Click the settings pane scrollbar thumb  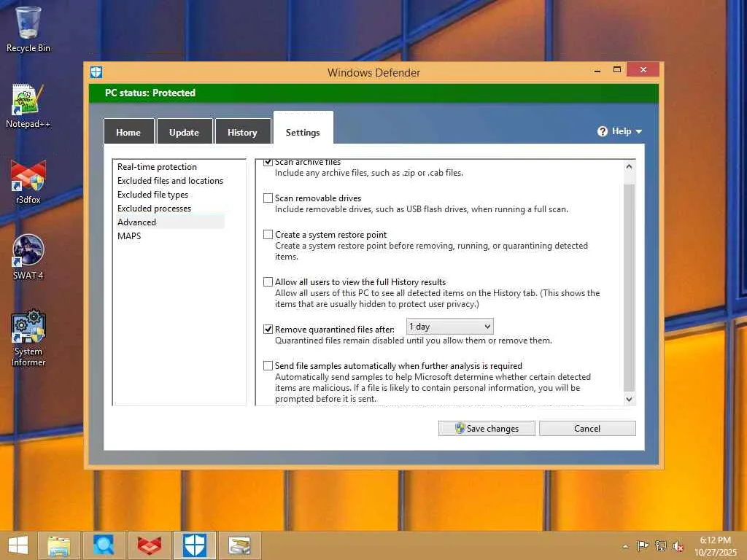[629, 287]
